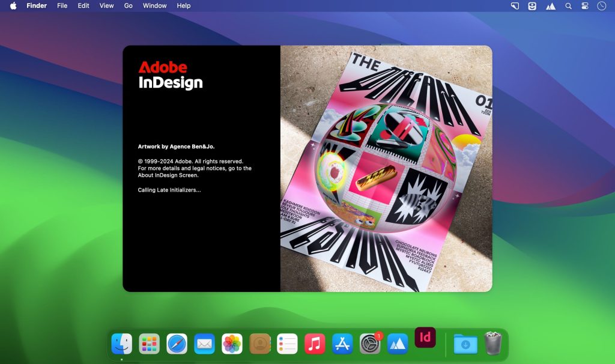
Task: Open the Contacts app in the dock
Action: (259, 344)
